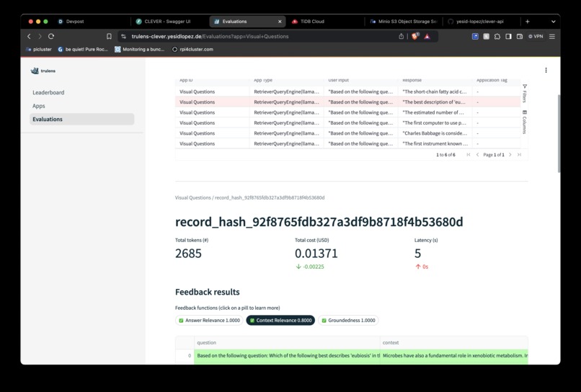The height and width of the screenshot is (392, 581).
Task: Switch to Minio S3 Object Storage tab
Action: 404,22
